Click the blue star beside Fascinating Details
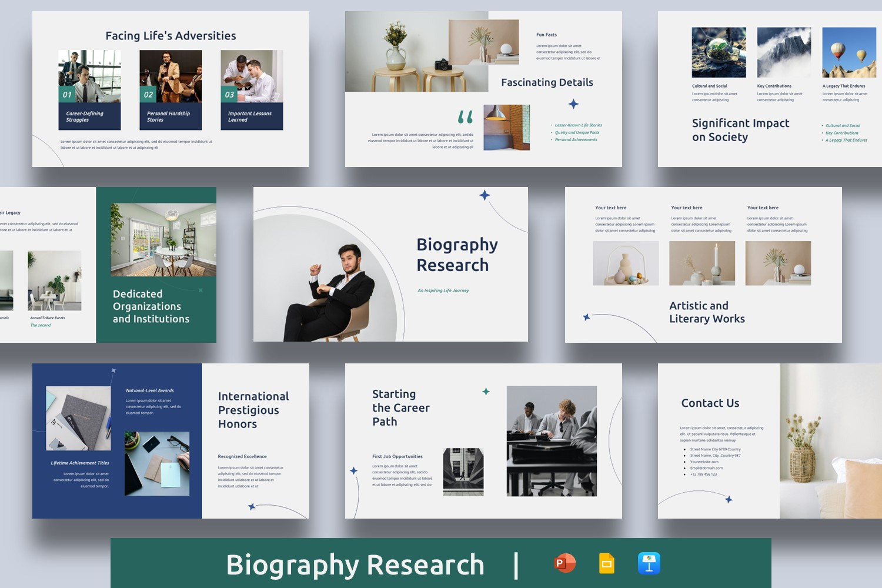 coord(573,104)
